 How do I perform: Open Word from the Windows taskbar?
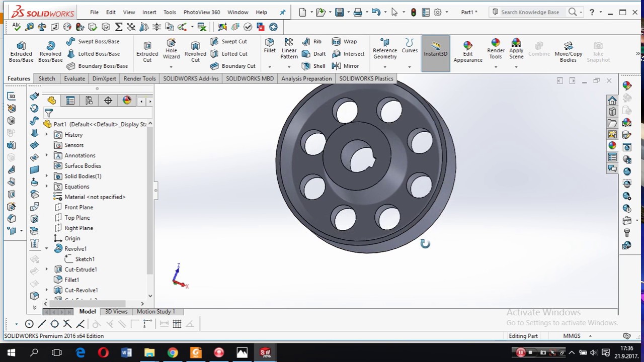(x=126, y=352)
